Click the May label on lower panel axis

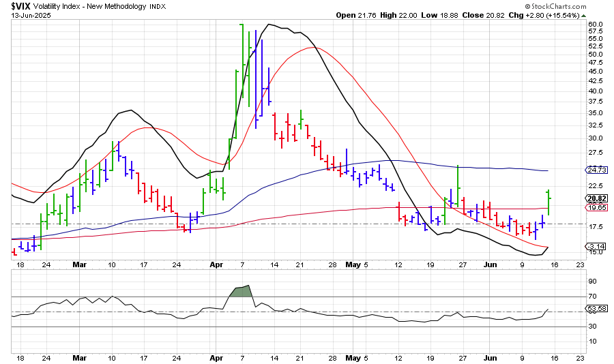click(x=352, y=357)
